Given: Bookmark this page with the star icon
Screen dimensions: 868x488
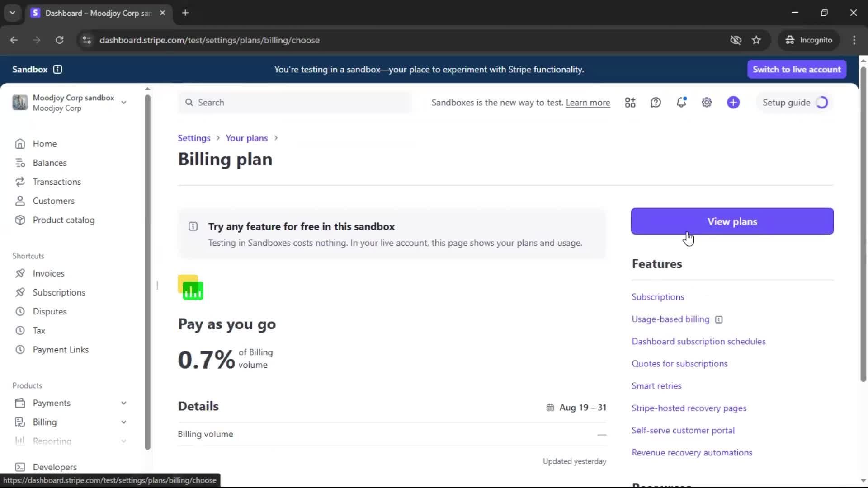Looking at the screenshot, I should tap(756, 40).
